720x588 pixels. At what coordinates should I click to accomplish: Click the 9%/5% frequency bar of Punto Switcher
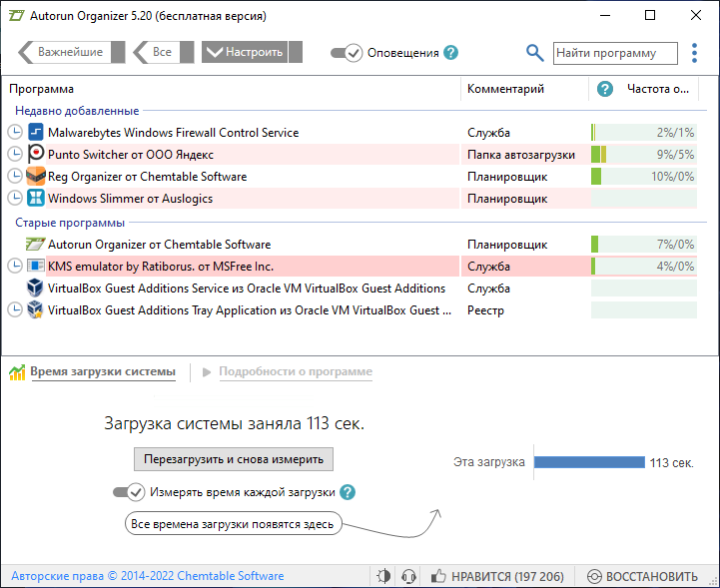click(x=644, y=154)
